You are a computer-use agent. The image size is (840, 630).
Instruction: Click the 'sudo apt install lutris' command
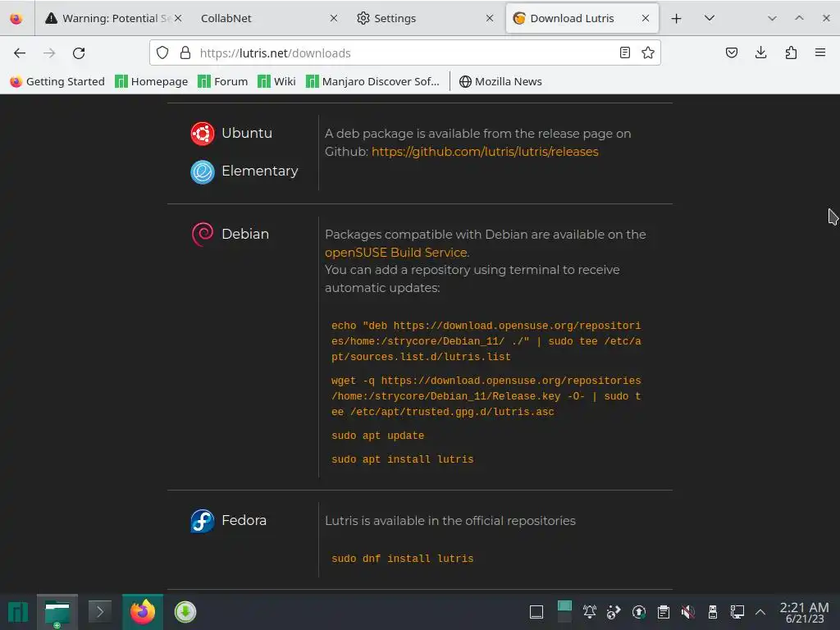click(402, 459)
